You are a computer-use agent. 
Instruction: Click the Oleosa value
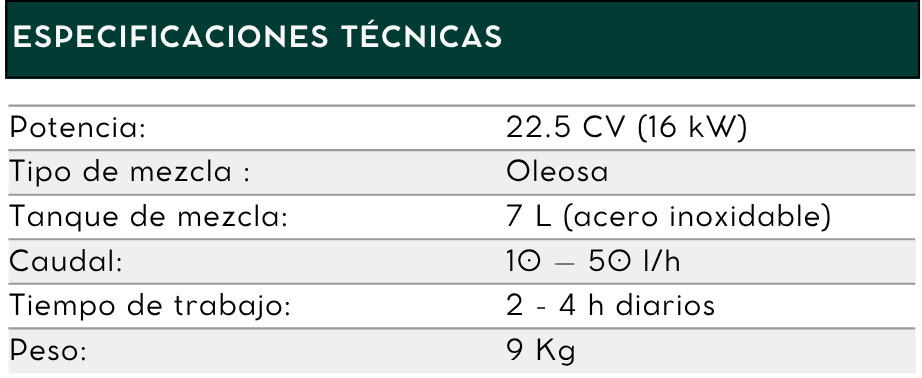click(557, 172)
